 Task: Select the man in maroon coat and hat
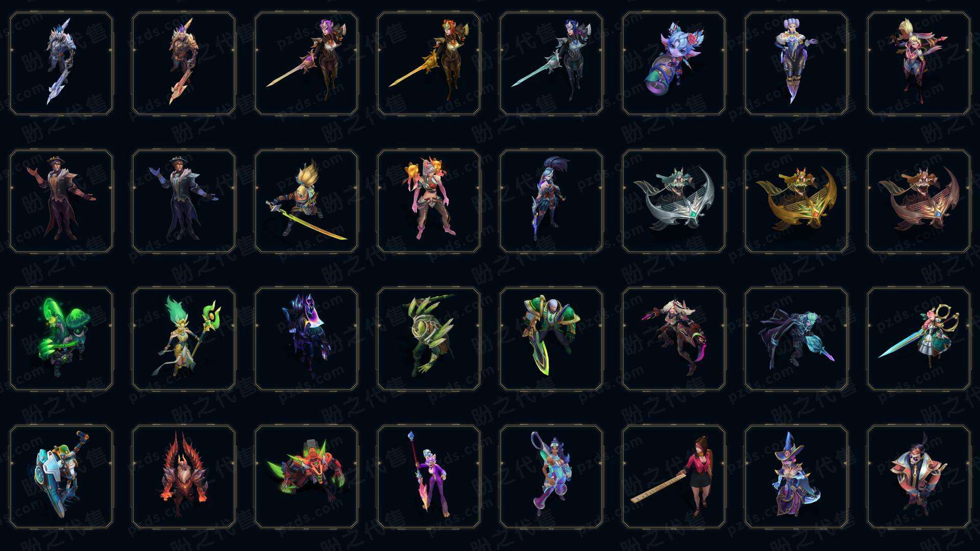pos(61,202)
